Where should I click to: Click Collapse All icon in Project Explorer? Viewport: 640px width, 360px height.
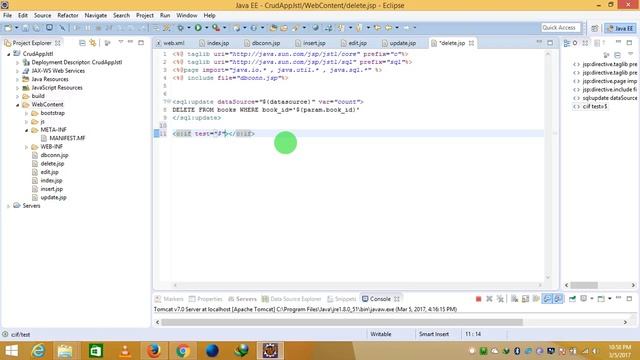[82, 43]
